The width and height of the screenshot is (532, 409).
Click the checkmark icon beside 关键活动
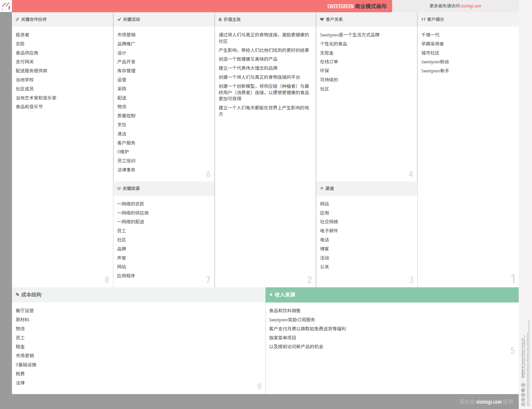pyautogui.click(x=119, y=19)
